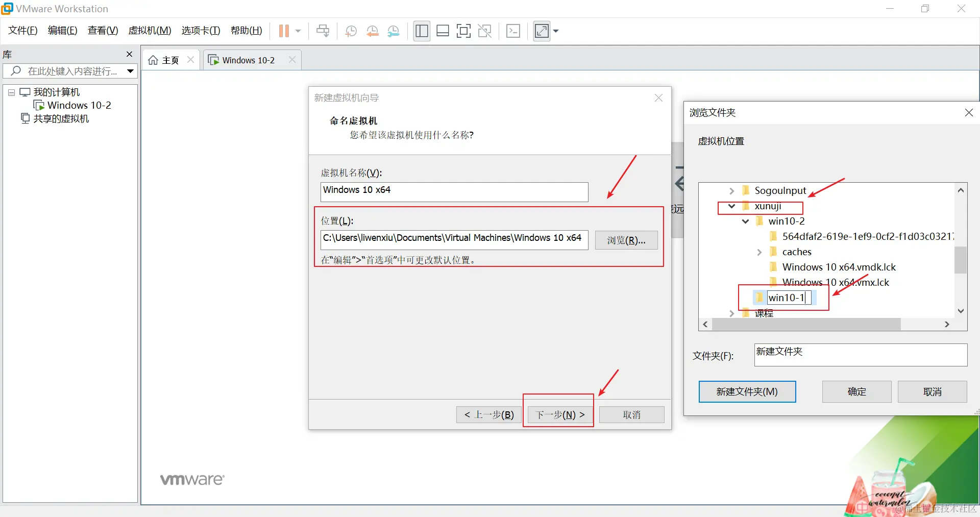This screenshot has width=980, height=517.
Task: Collapse the 我的计算机 tree node
Action: (x=11, y=92)
